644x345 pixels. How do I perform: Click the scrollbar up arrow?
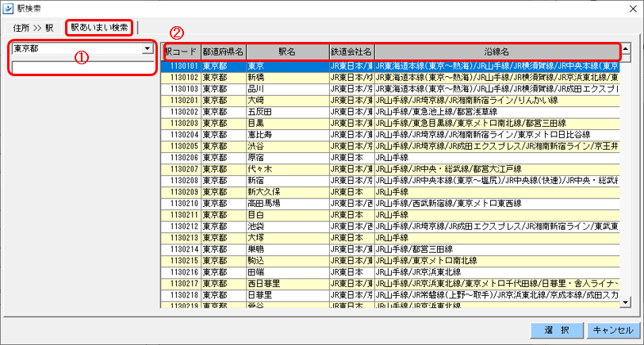pos(626,48)
